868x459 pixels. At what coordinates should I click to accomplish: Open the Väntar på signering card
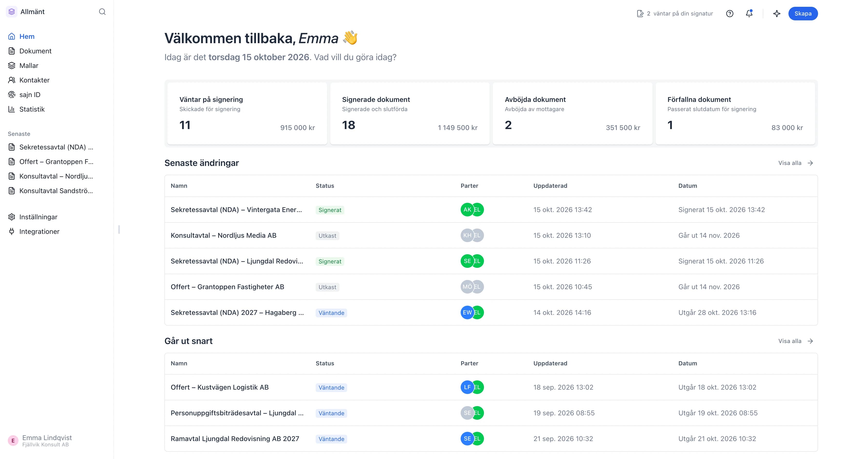[x=247, y=114]
